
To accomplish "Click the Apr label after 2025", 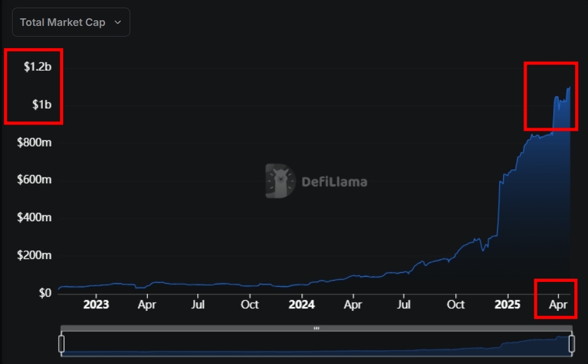I will click(558, 305).
